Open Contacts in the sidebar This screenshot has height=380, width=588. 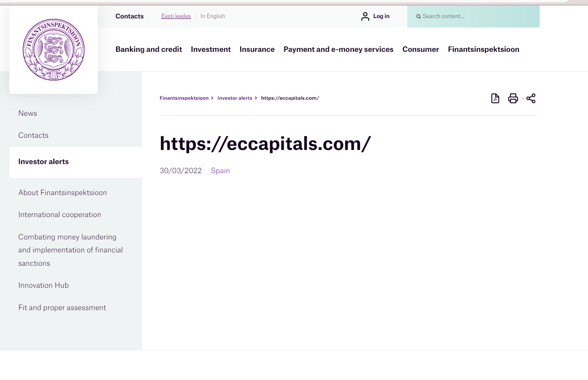(33, 135)
